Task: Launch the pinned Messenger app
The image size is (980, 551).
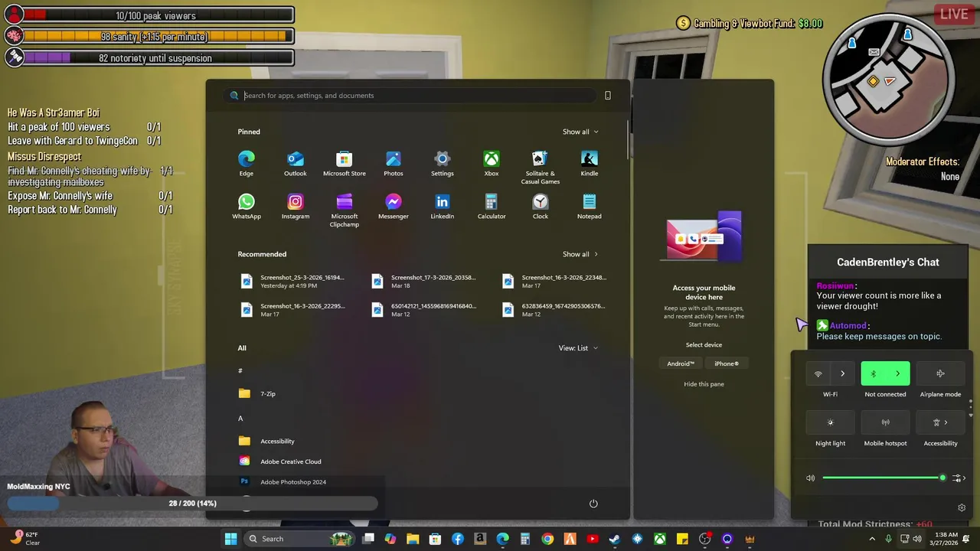Action: click(393, 207)
